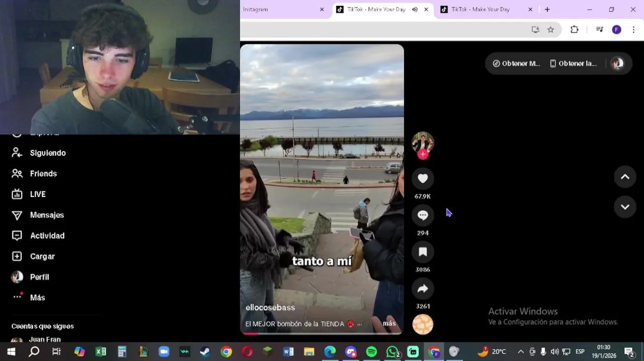Click Obtener la... app button

573,64
